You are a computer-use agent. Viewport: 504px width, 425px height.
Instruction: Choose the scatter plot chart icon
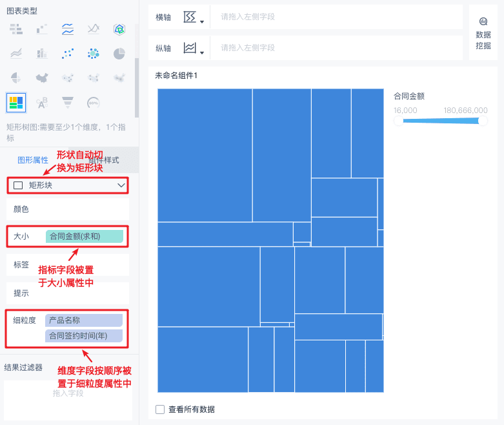68,54
